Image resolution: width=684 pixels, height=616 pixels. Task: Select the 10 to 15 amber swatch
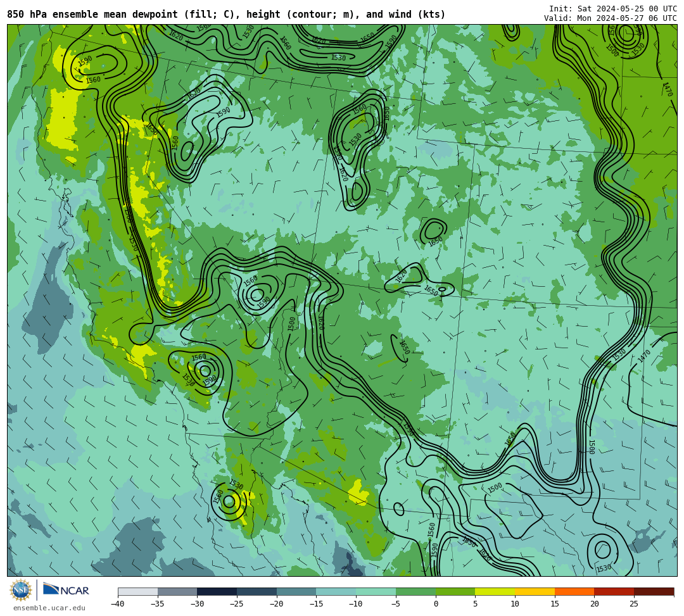pos(535,591)
